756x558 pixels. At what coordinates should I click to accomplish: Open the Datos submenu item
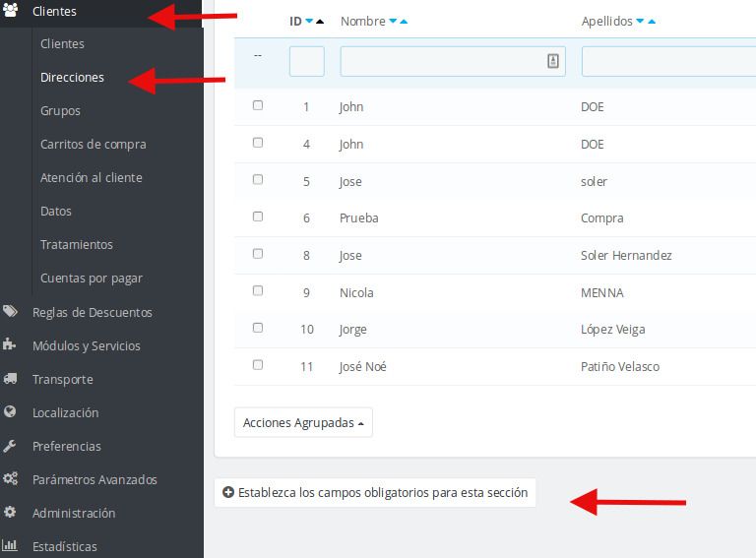point(56,211)
